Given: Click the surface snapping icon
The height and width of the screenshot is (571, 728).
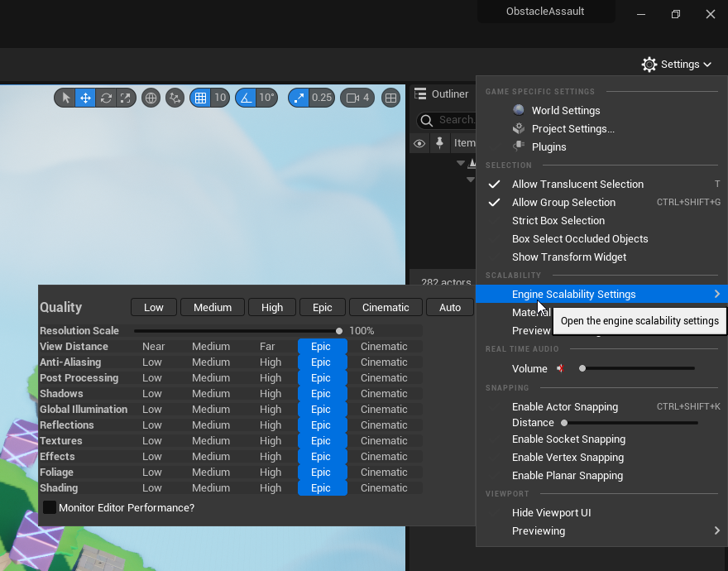Looking at the screenshot, I should point(175,98).
